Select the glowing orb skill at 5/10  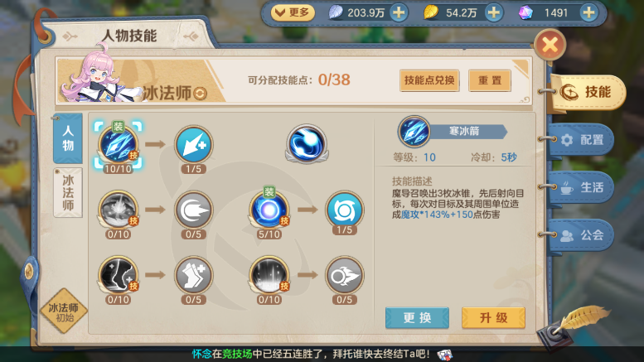point(269,210)
